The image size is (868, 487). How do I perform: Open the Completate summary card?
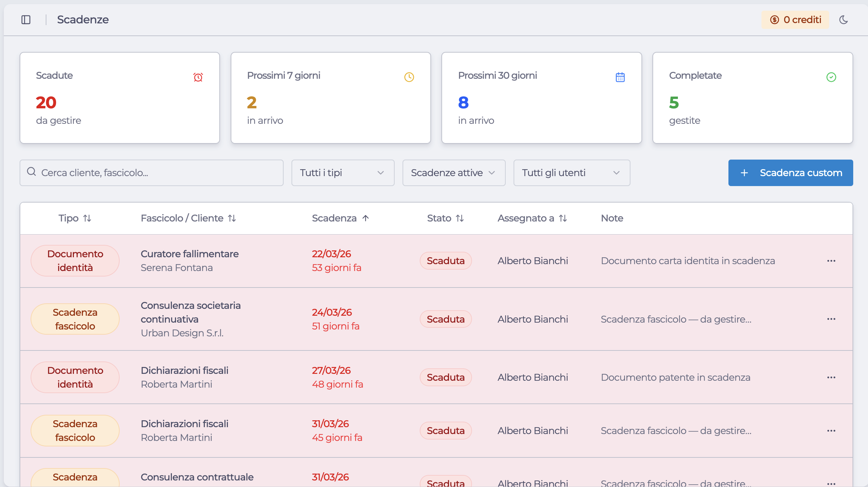(753, 98)
